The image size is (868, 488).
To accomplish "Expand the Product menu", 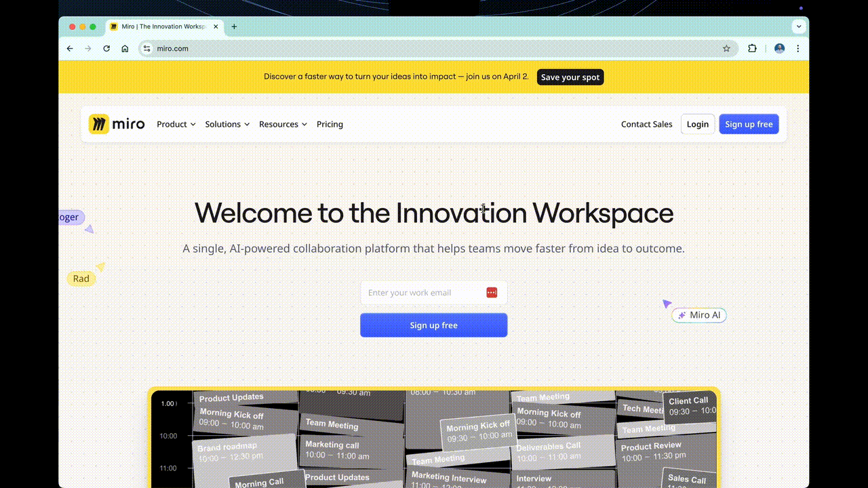I will pos(176,124).
